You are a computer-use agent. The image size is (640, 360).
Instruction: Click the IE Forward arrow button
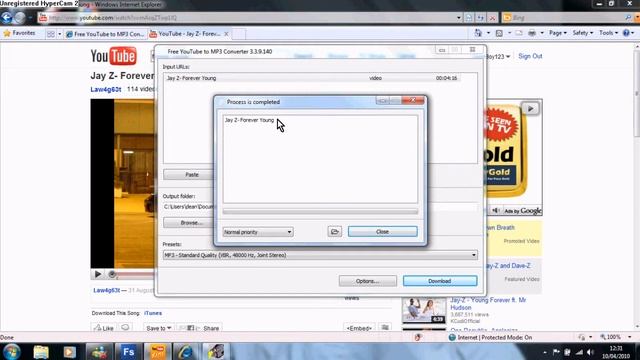tap(20, 18)
